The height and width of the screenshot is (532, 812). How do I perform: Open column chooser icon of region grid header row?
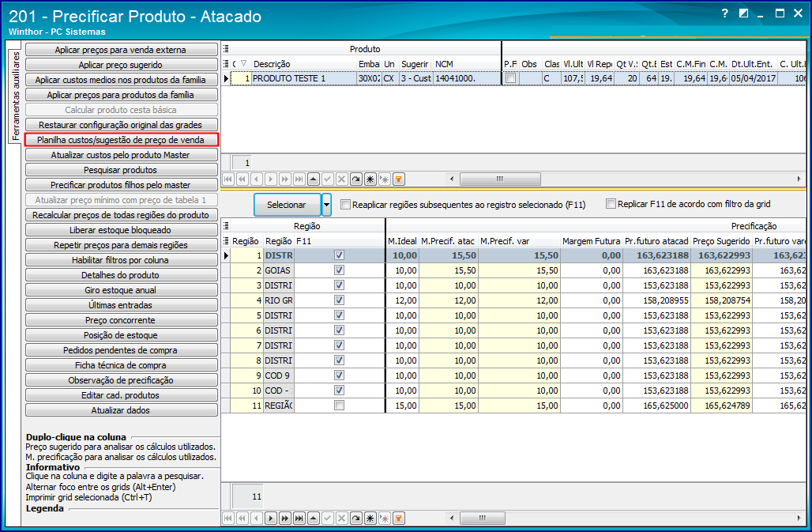(226, 241)
